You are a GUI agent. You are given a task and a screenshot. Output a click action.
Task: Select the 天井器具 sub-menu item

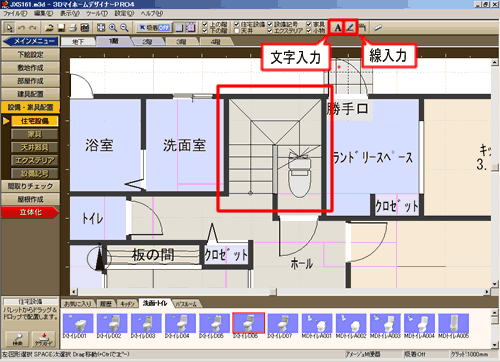[x=35, y=147]
